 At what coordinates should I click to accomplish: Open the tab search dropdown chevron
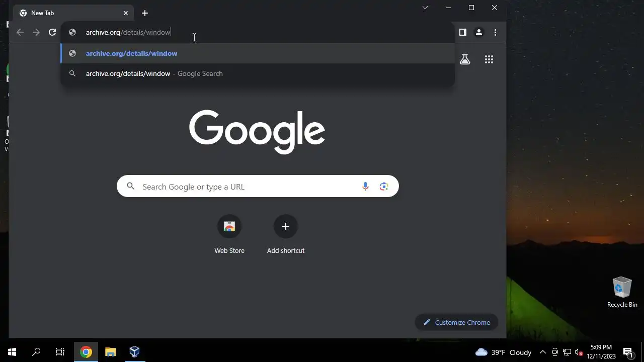425,8
